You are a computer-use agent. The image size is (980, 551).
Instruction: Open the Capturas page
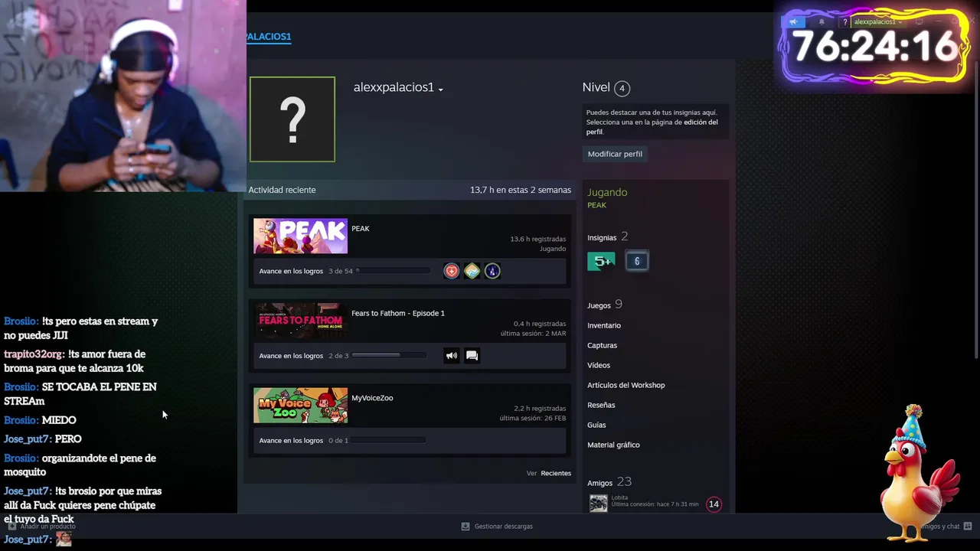(x=602, y=345)
